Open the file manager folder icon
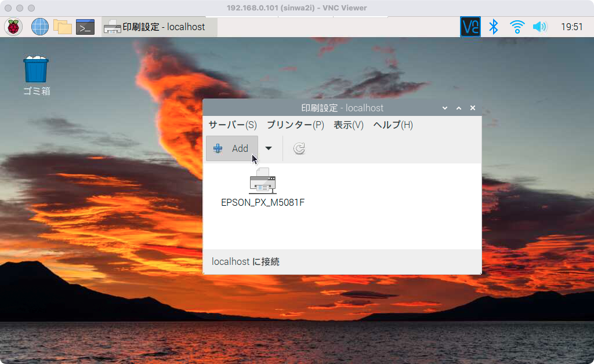This screenshot has height=364, width=594. [x=62, y=27]
